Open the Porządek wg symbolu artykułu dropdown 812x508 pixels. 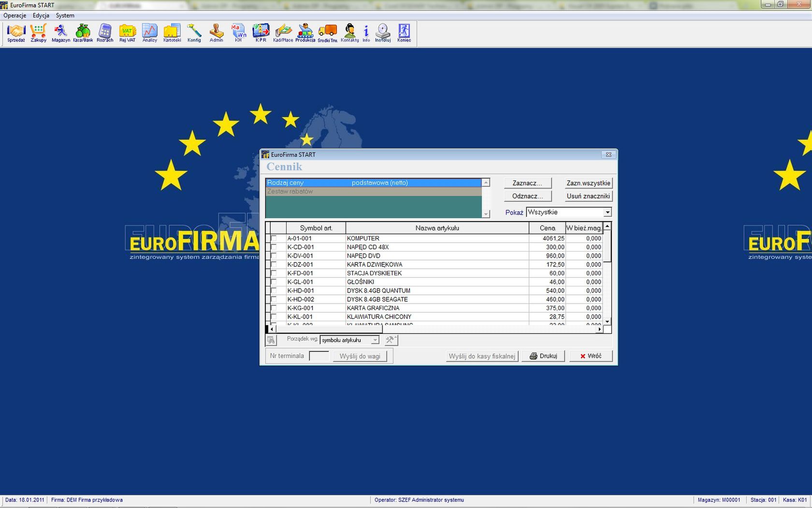(375, 340)
